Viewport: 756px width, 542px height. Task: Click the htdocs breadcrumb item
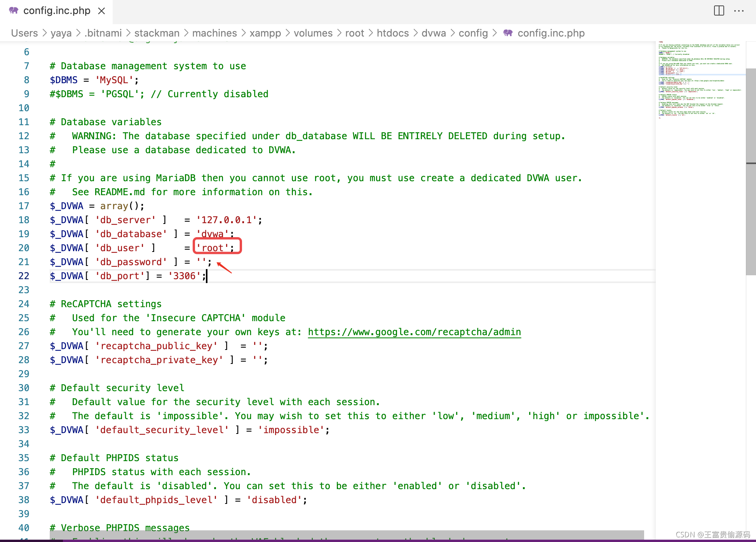392,33
